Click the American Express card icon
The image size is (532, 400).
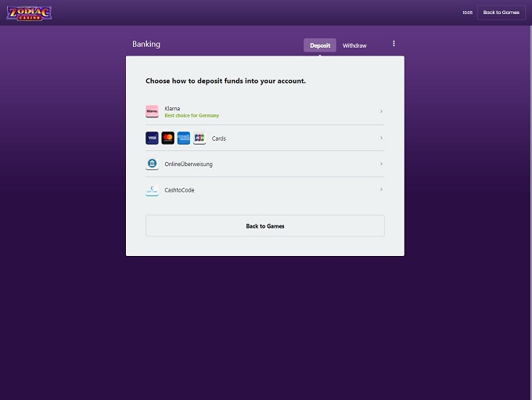coord(184,139)
